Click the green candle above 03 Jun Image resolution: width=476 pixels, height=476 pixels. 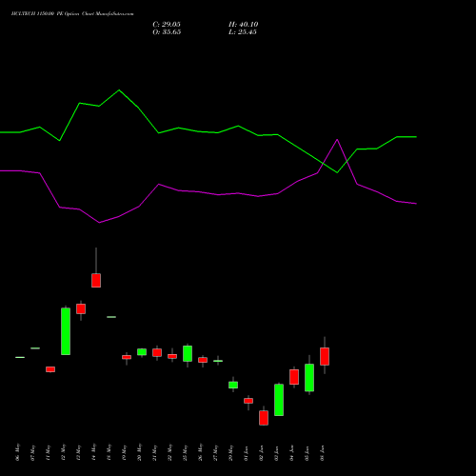279,400
